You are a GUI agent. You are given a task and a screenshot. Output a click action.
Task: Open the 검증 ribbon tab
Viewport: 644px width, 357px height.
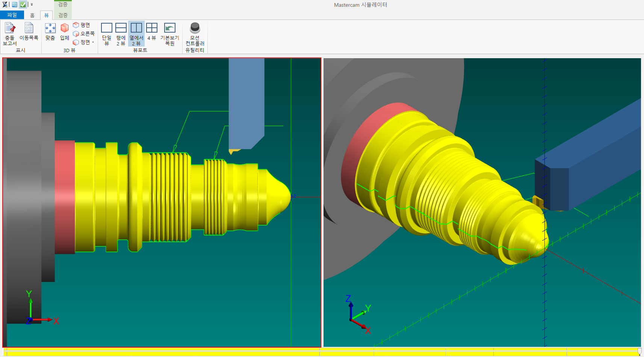63,15
